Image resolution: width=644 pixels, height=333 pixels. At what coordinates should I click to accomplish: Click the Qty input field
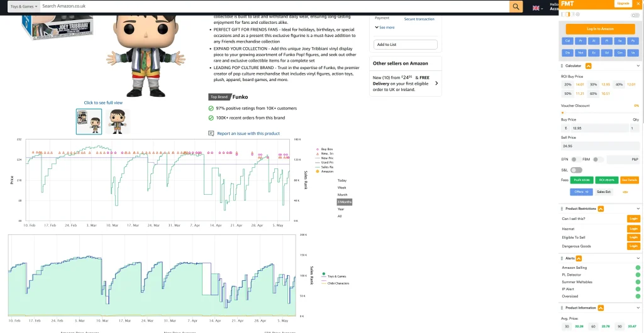[635, 128]
